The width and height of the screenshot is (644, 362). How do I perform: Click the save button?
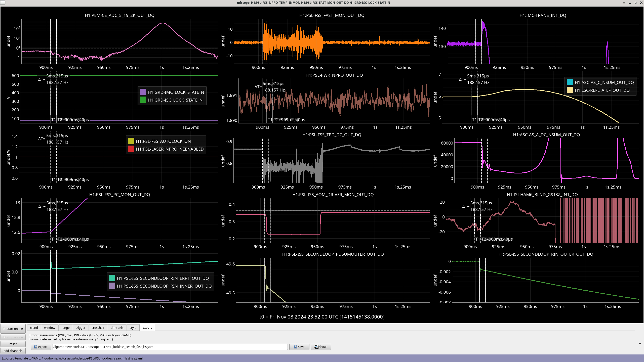coord(299,347)
